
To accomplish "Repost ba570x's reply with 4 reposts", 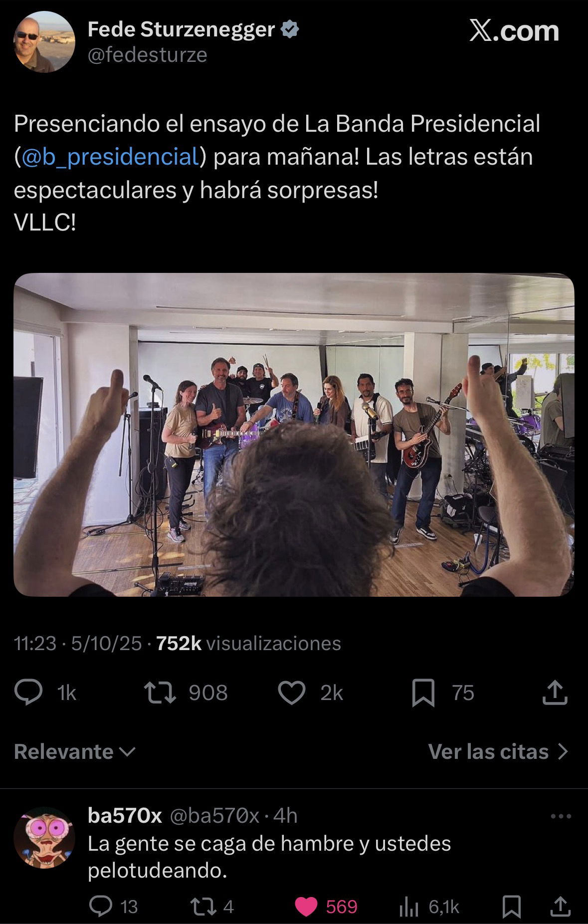I will point(203,907).
